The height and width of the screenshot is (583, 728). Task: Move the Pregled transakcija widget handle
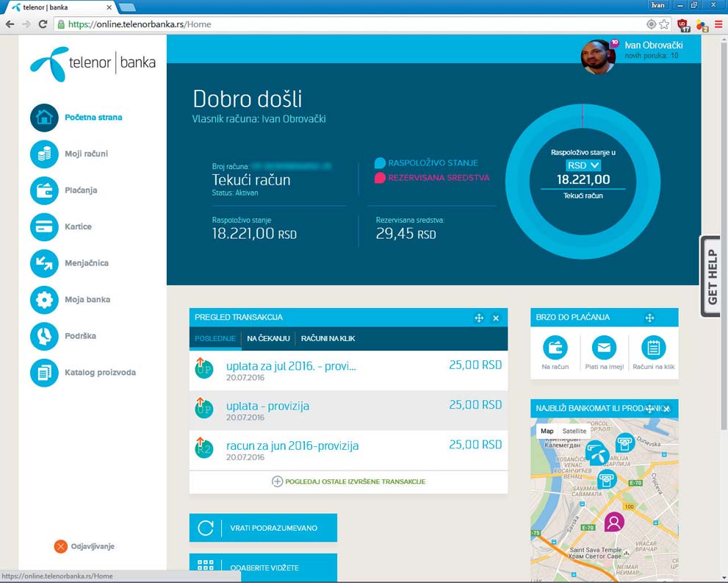[x=479, y=318]
